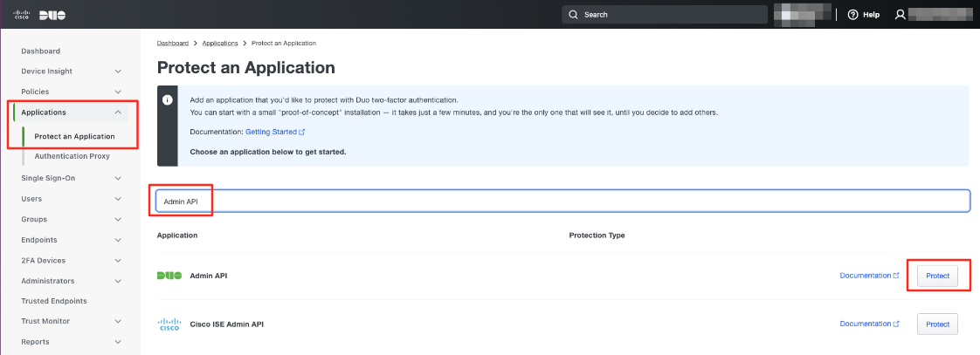
Task: Click Protect button for Admin API
Action: pyautogui.click(x=937, y=276)
